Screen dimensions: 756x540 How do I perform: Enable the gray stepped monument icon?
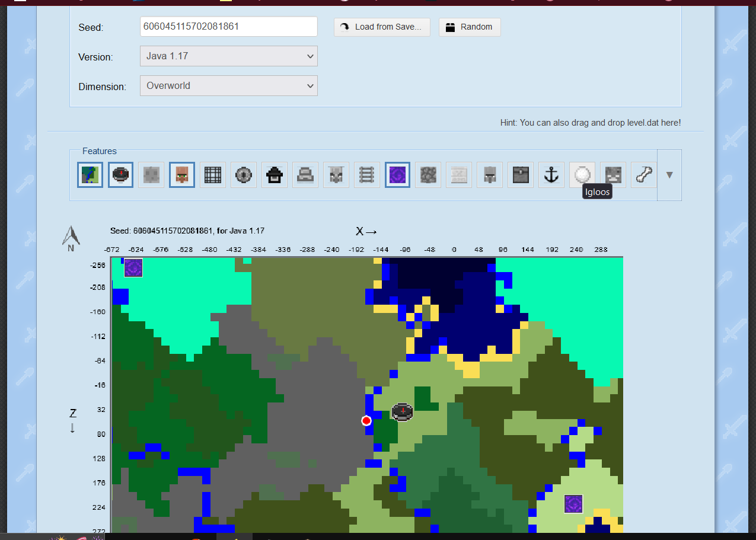tap(305, 175)
